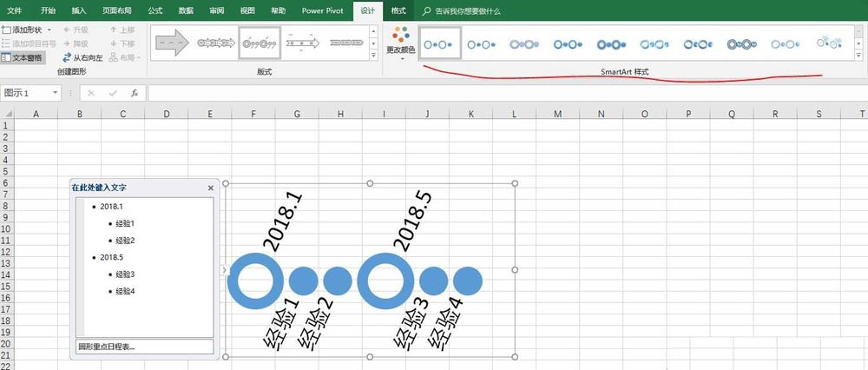Select the fifth closed chevron layout thumbnail
Screen dimensions: 868x370
tap(346, 43)
